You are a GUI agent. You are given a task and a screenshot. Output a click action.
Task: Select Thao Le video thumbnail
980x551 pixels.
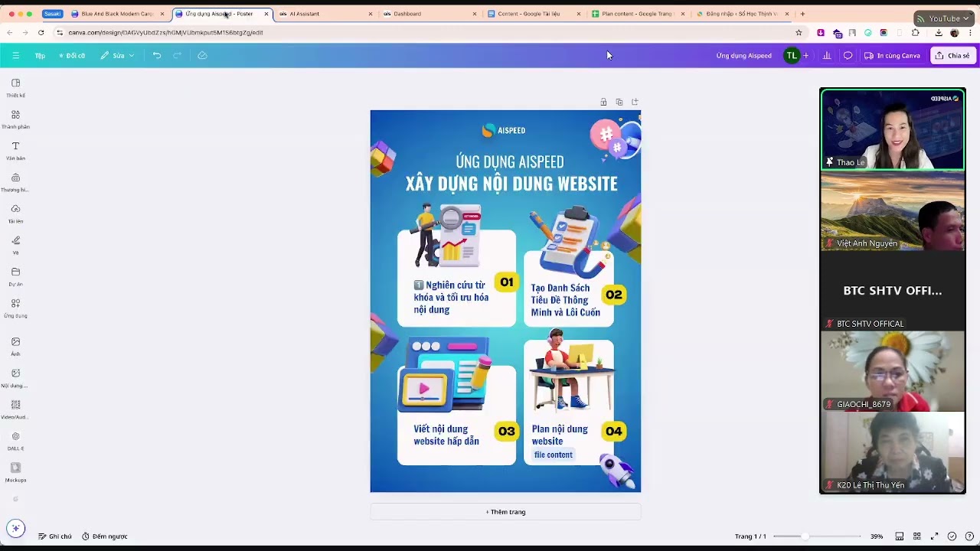coord(892,129)
